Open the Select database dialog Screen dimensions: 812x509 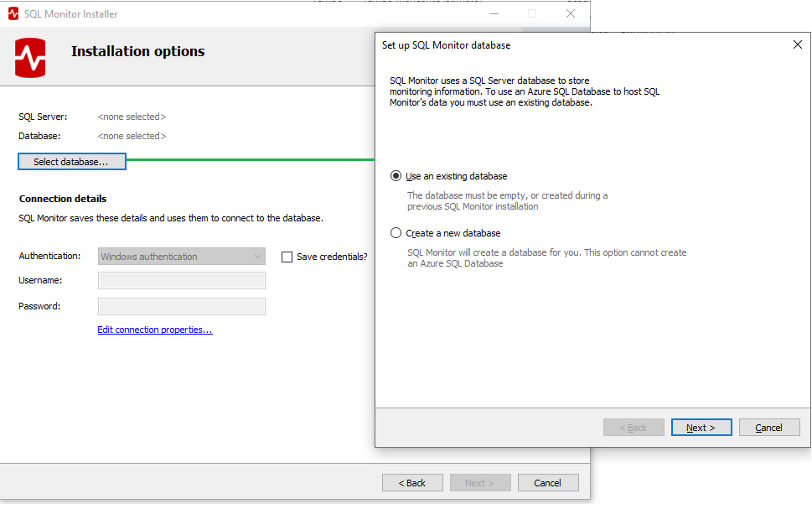(71, 160)
